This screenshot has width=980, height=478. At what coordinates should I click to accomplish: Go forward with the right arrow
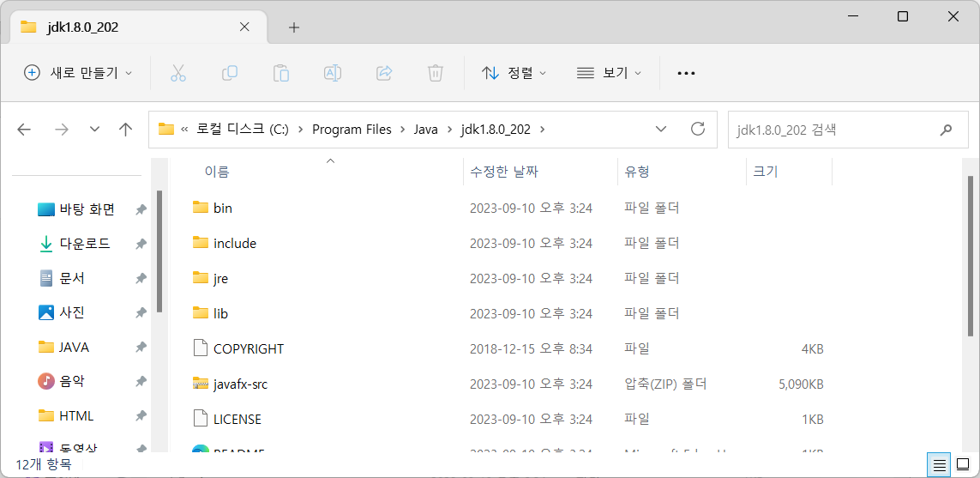tap(61, 130)
